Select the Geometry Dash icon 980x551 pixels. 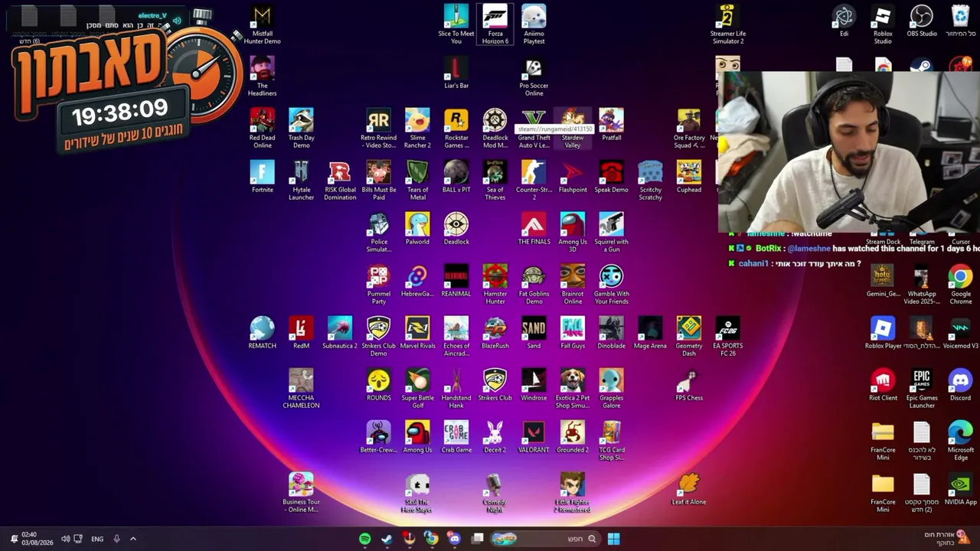[688, 337]
